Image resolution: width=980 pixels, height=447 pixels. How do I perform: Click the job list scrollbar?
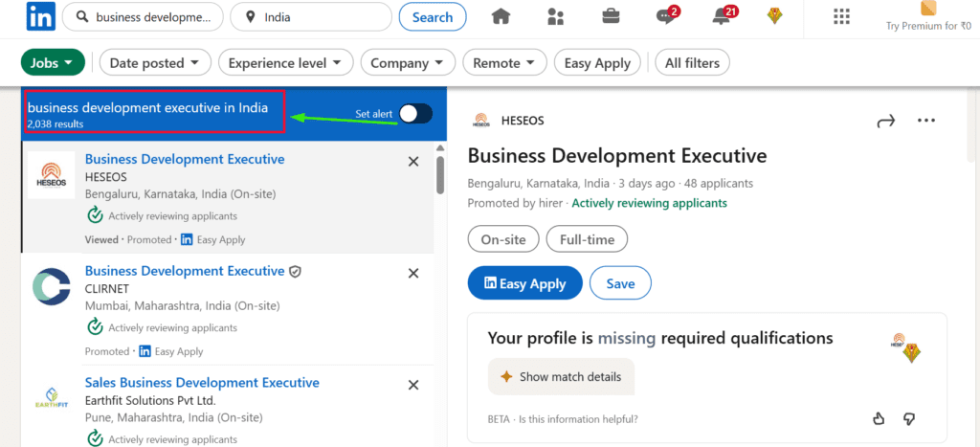coord(440,175)
